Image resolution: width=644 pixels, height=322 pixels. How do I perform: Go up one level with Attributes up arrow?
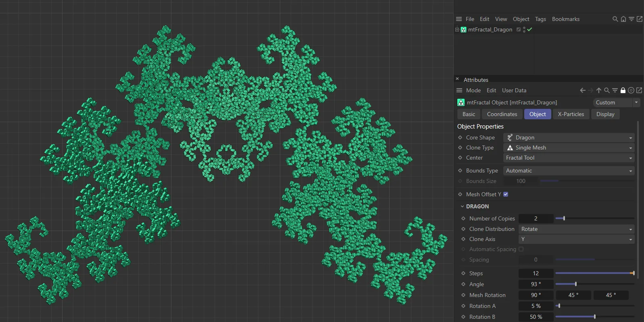(599, 90)
